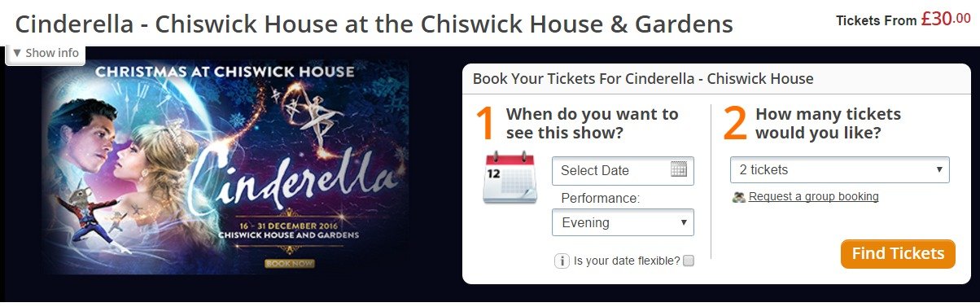Click the 'Book Your Tickets For Cinderella' header

tap(643, 79)
